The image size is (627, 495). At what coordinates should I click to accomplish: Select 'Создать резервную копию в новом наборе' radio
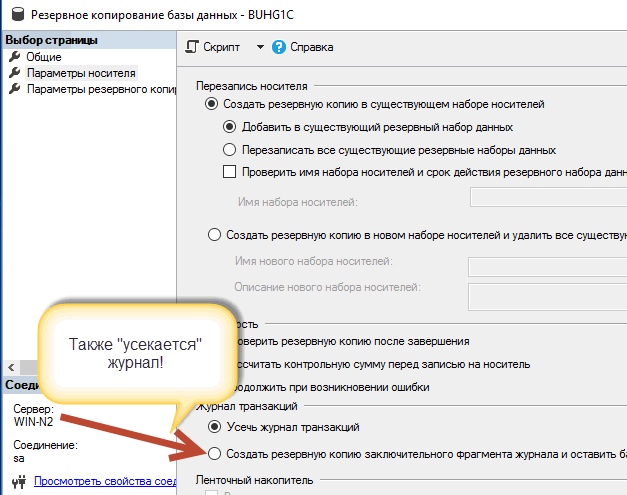(214, 235)
